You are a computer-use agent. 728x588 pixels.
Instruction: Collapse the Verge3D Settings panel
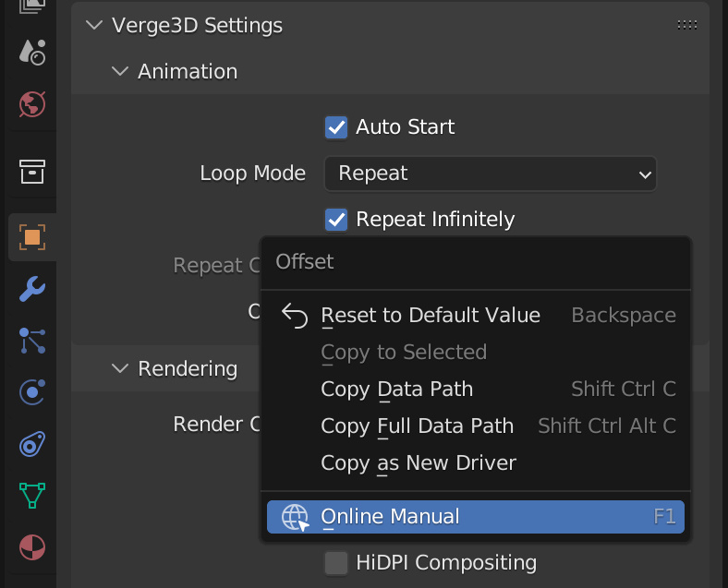pos(94,26)
